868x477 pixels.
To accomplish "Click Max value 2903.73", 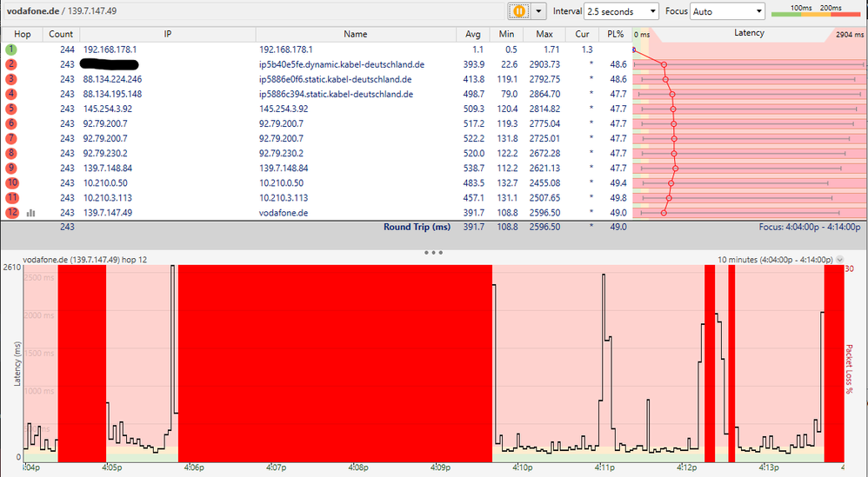I will pos(544,64).
